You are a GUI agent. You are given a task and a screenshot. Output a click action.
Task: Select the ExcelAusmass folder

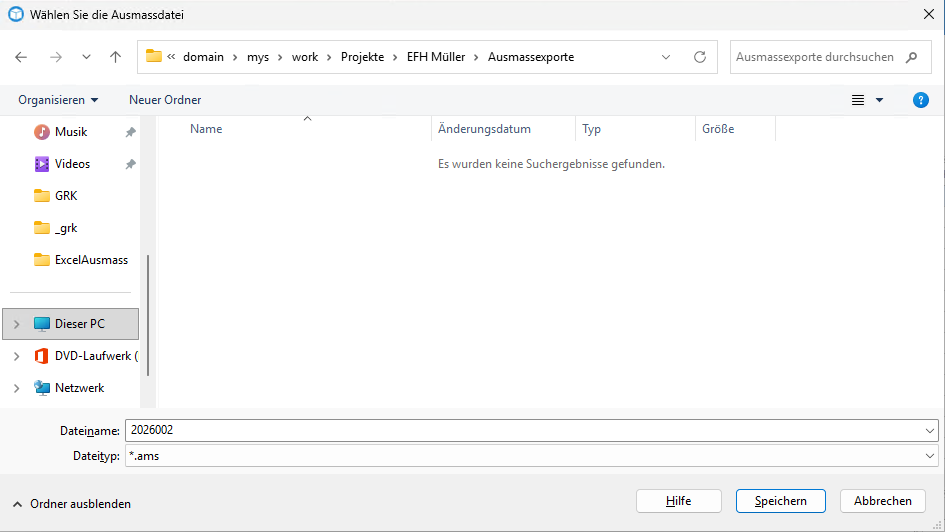91,260
